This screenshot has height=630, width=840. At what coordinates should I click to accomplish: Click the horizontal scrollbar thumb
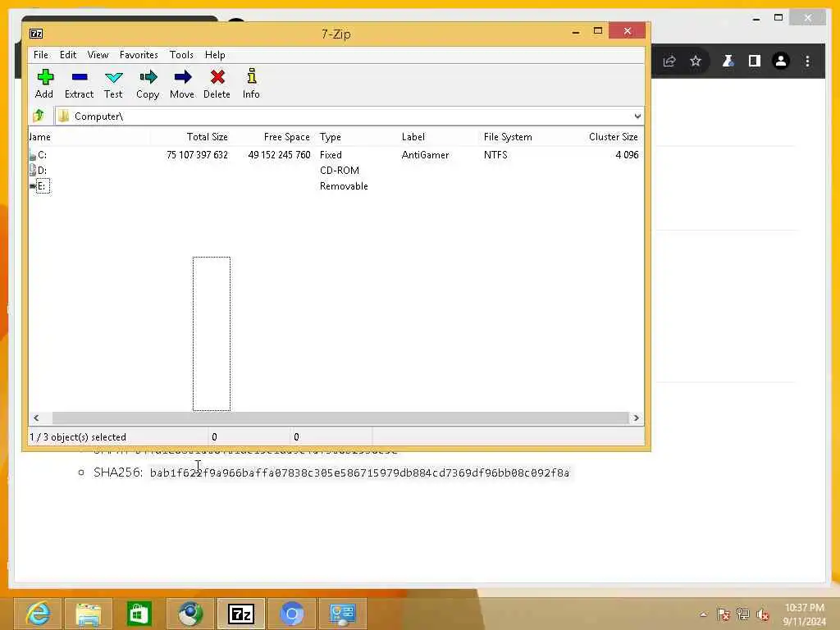pos(340,418)
